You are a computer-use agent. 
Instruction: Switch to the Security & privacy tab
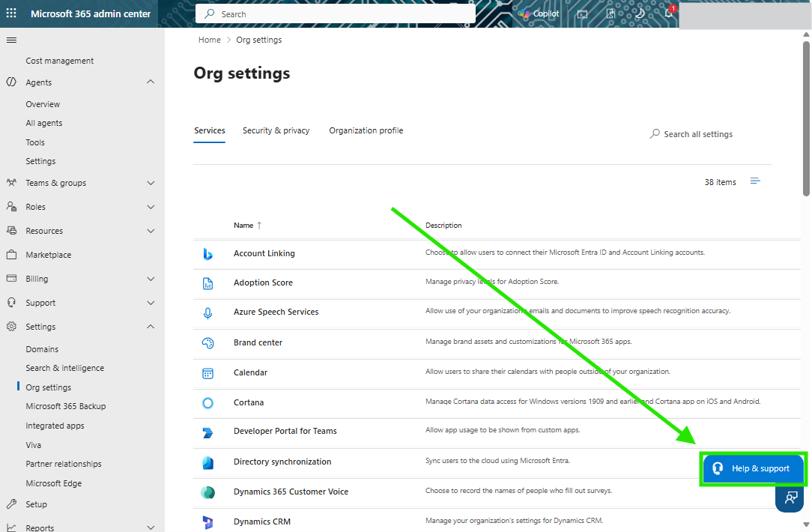(x=276, y=130)
